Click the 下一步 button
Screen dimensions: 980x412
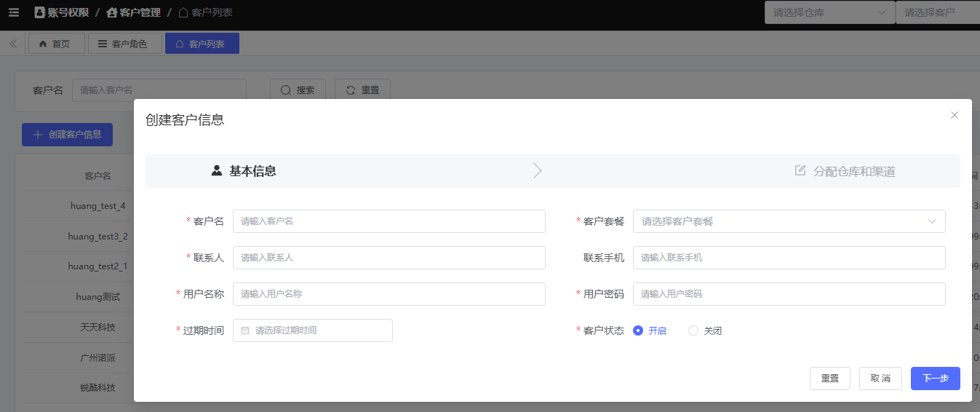click(935, 379)
